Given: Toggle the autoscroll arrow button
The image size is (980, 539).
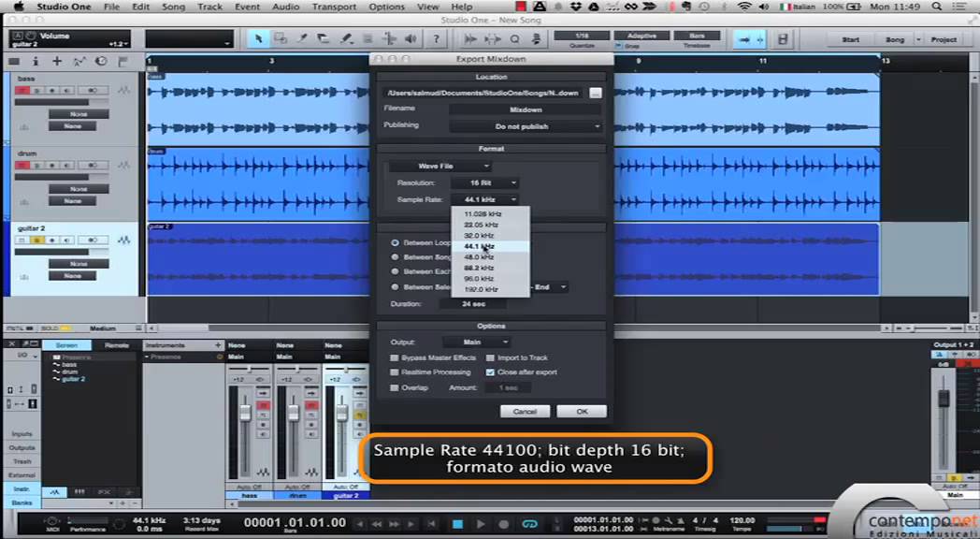Looking at the screenshot, I should 743,38.
